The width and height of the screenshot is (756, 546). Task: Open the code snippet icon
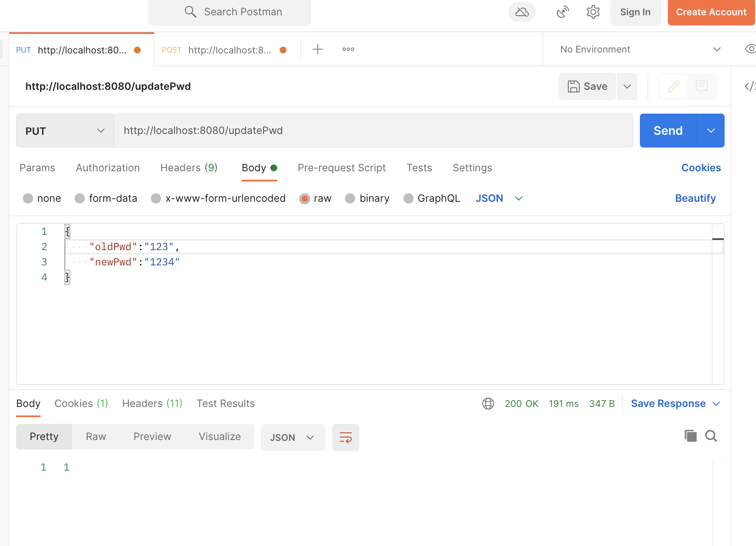[750, 86]
